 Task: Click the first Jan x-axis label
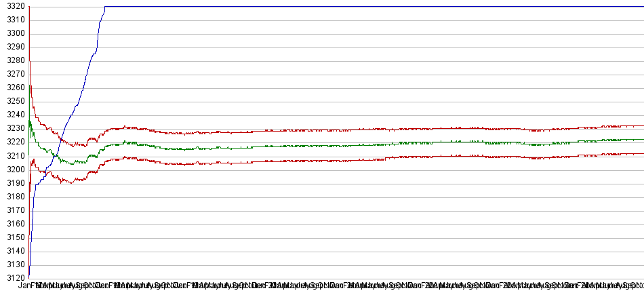(25, 286)
